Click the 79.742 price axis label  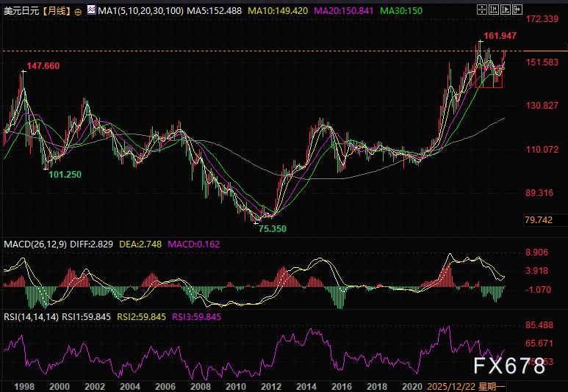[539, 219]
